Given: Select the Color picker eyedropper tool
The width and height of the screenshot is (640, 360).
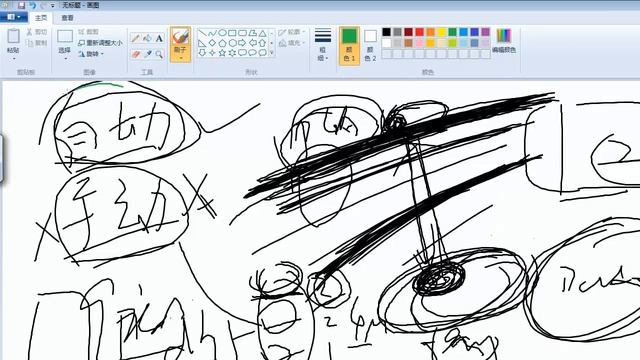Looking at the screenshot, I should [147, 54].
